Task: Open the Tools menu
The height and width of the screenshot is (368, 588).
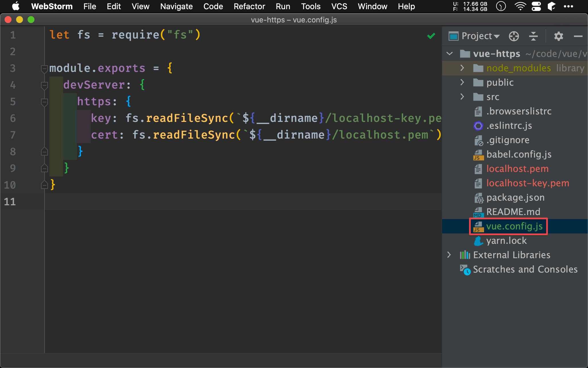Action: click(311, 6)
